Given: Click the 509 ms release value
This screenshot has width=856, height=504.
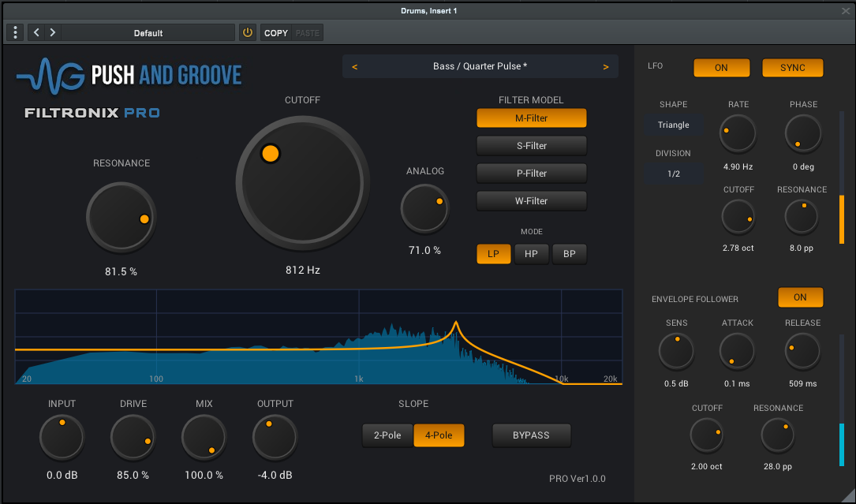Looking at the screenshot, I should tap(802, 384).
